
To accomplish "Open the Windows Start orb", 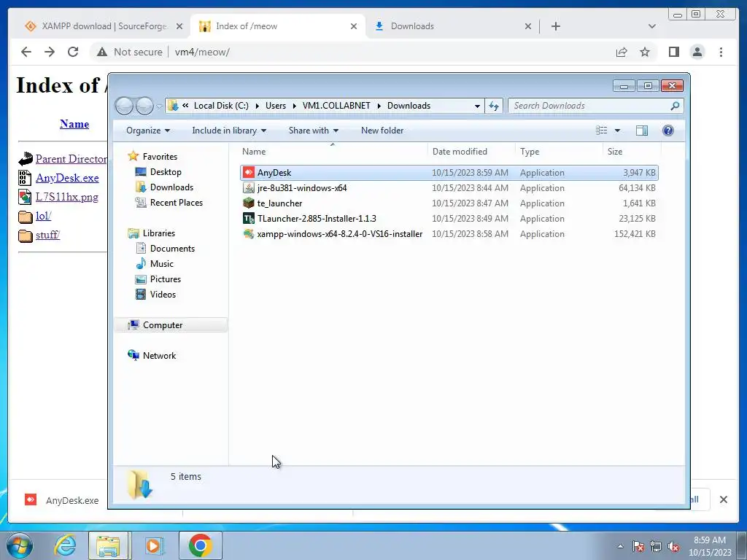I will [x=19, y=545].
